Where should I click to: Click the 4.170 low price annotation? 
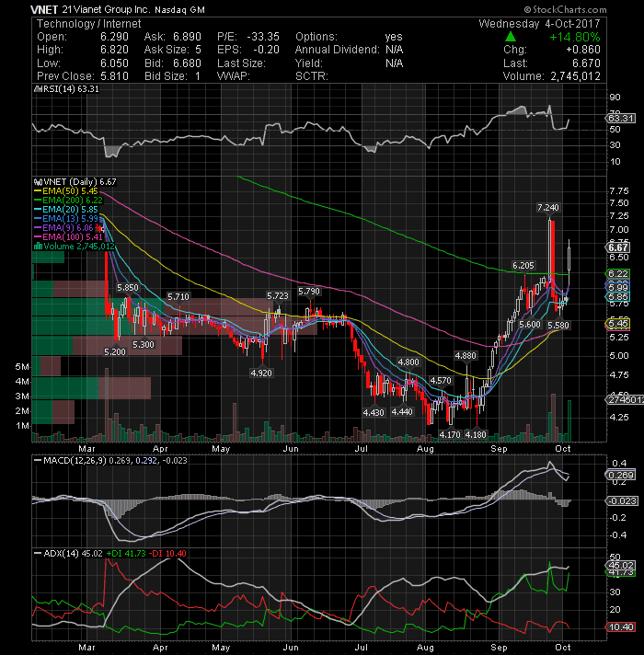point(450,435)
